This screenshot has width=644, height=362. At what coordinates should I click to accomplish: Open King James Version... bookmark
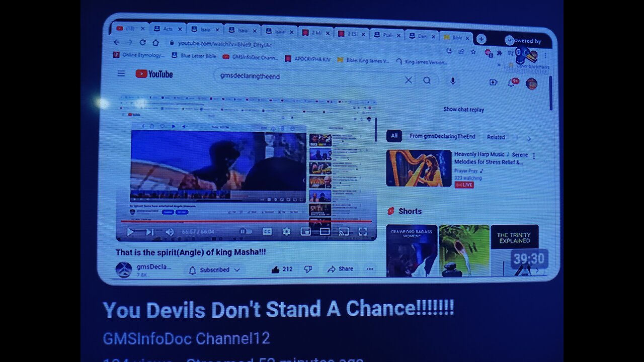pyautogui.click(x=422, y=62)
